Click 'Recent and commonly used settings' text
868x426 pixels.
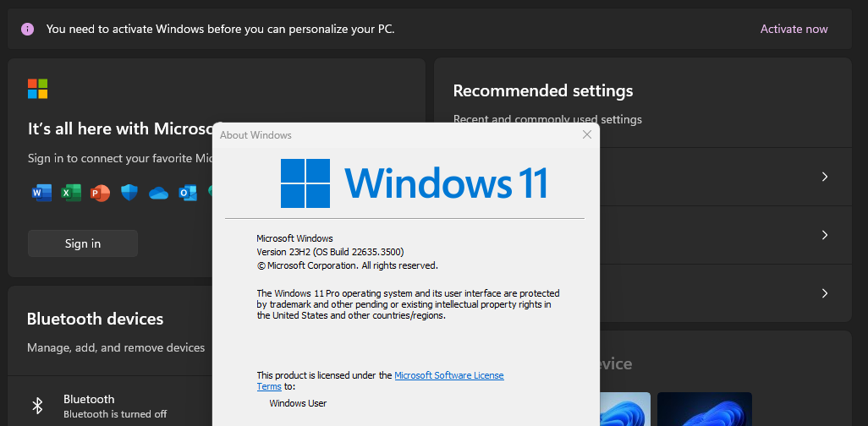(x=547, y=119)
